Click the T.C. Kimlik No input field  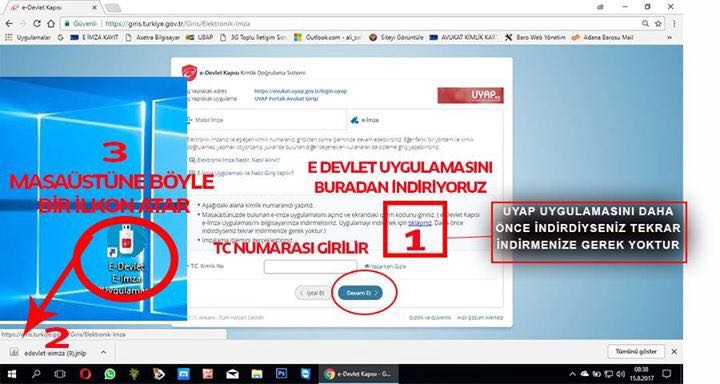[310, 266]
